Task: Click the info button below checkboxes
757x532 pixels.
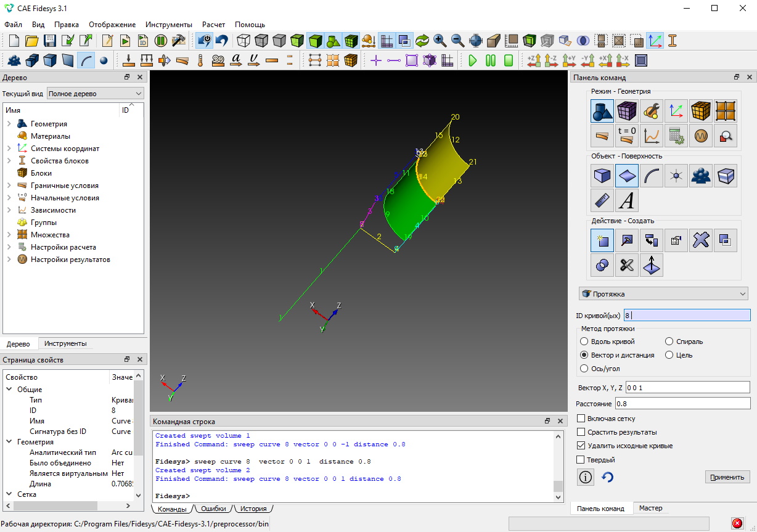Action: pos(586,477)
